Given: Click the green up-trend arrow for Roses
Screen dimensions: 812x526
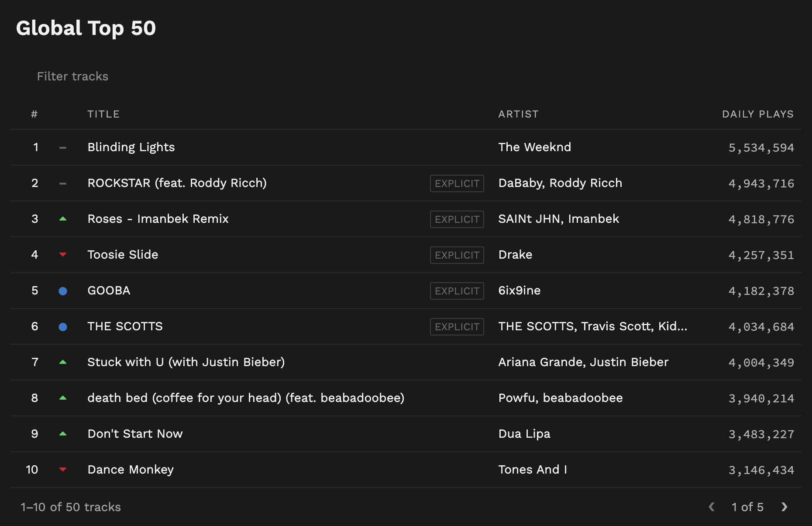Looking at the screenshot, I should [x=63, y=219].
